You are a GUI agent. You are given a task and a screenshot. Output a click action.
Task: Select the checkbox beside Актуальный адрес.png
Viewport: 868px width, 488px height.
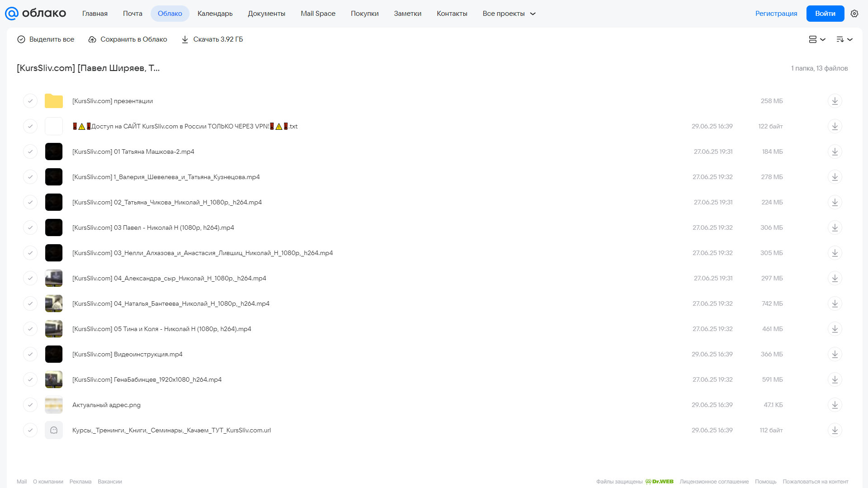(30, 405)
